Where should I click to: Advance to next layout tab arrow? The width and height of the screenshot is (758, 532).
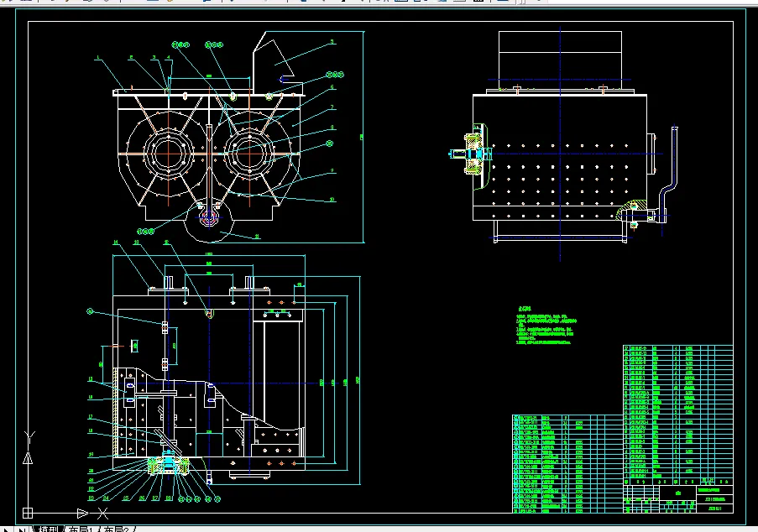tap(6, 529)
